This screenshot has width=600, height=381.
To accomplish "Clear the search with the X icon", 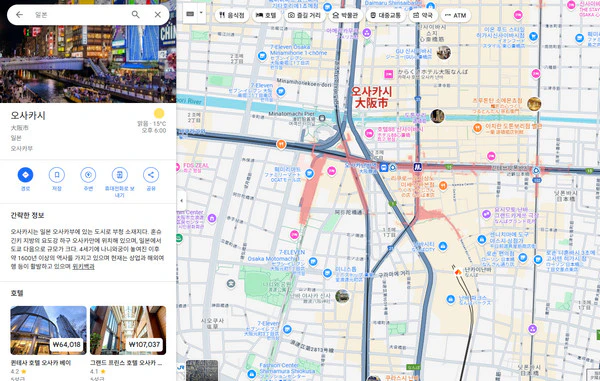I will [158, 15].
